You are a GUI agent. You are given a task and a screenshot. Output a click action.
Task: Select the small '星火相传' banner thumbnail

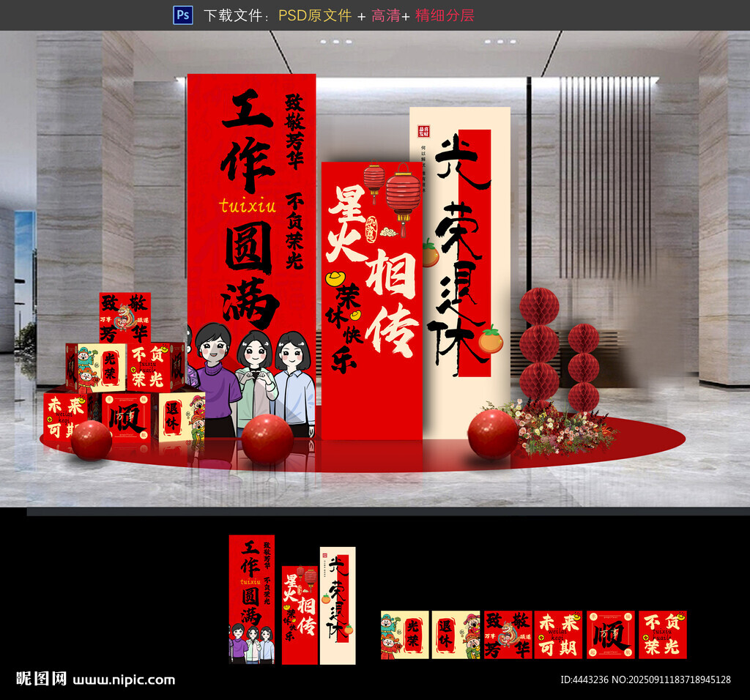pos(300,615)
